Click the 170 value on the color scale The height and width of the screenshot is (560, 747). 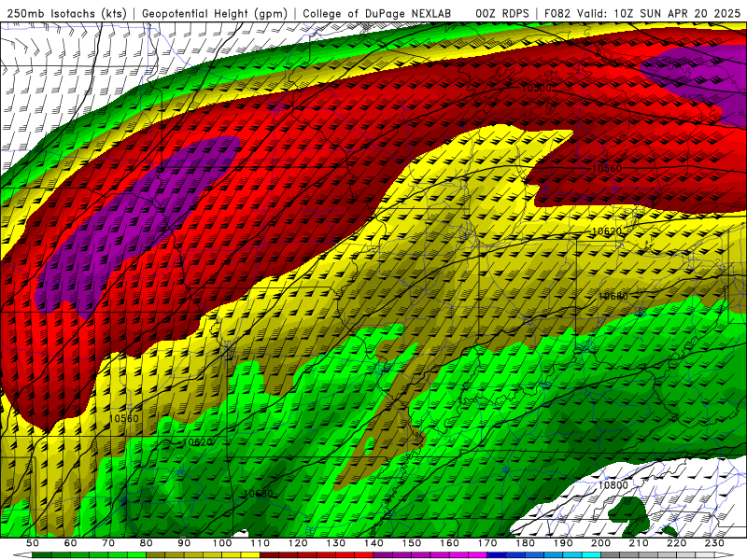[x=486, y=543]
